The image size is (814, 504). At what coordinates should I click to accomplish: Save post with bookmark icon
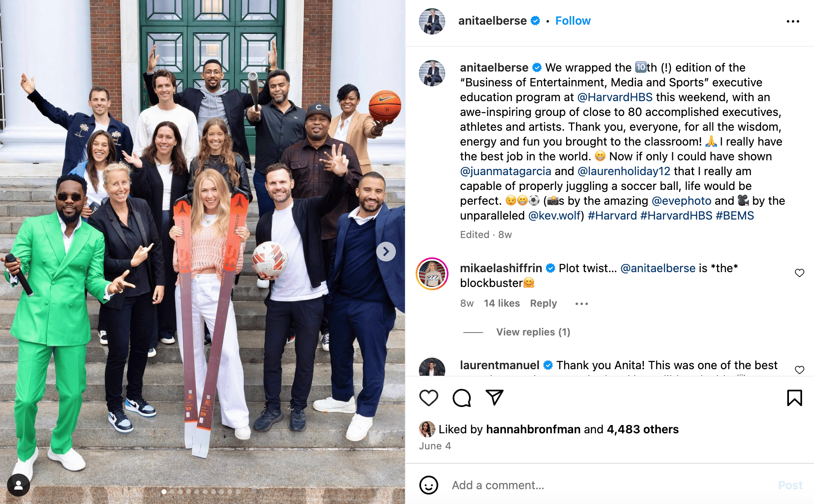794,398
